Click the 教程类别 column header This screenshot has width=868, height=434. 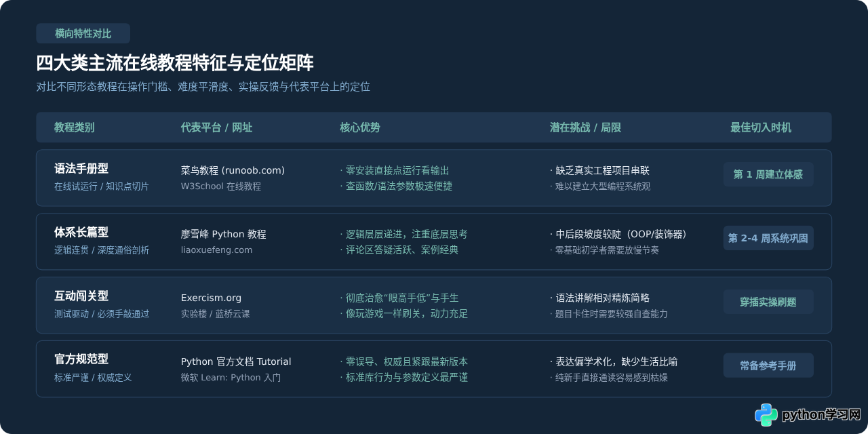75,127
